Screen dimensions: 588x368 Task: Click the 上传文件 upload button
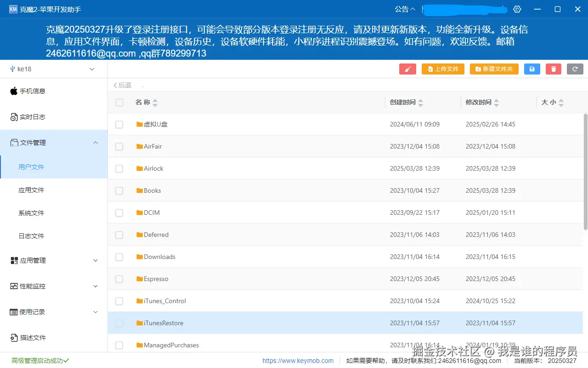coord(443,69)
